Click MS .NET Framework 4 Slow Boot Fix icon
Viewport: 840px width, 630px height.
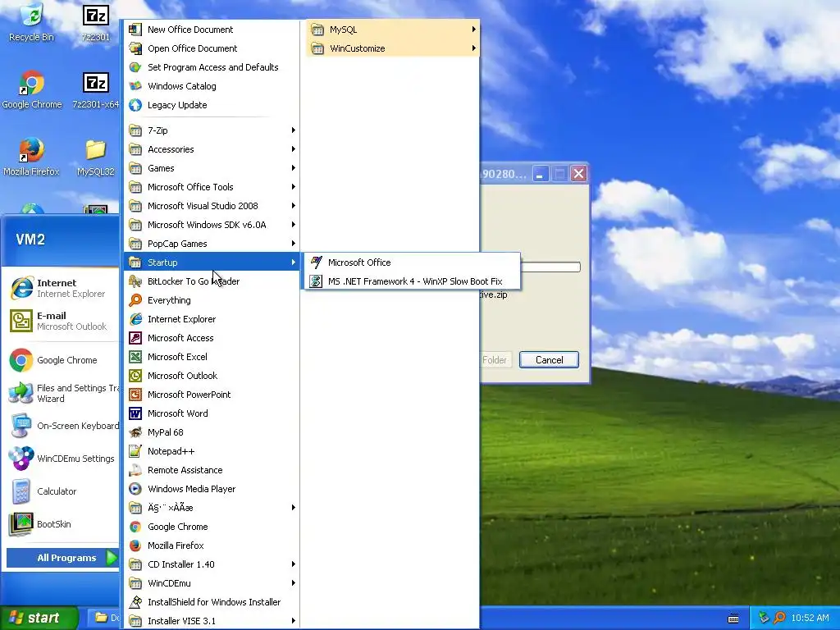[x=316, y=281]
